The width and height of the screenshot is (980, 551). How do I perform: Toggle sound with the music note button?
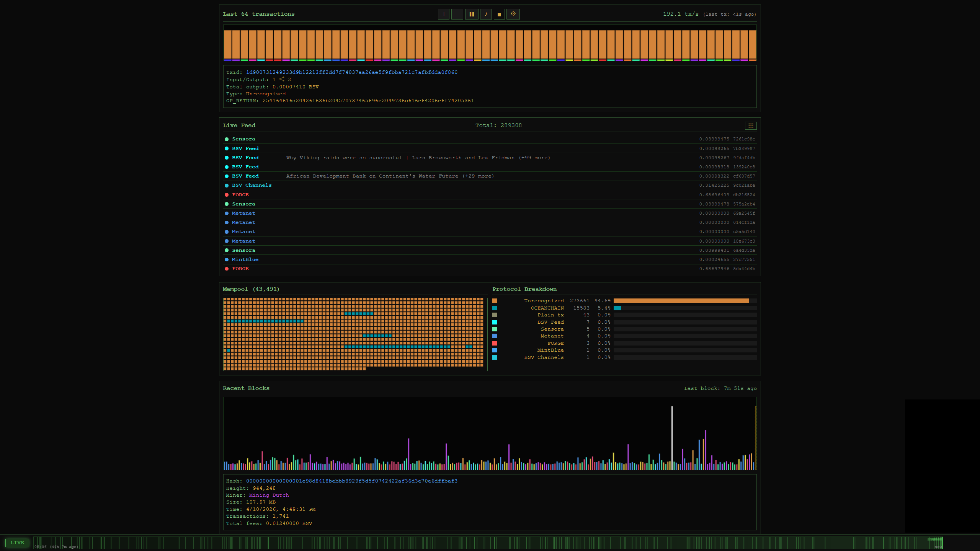point(486,14)
